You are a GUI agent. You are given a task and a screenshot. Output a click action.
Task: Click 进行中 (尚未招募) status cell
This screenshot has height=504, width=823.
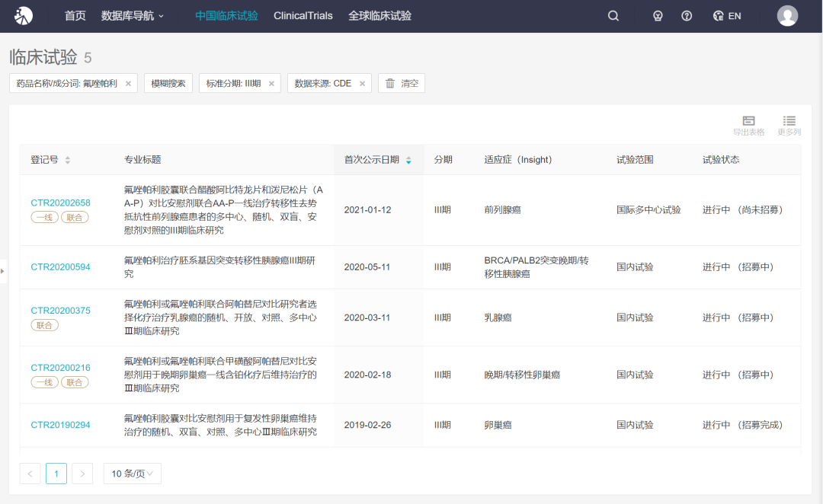pyautogui.click(x=743, y=210)
